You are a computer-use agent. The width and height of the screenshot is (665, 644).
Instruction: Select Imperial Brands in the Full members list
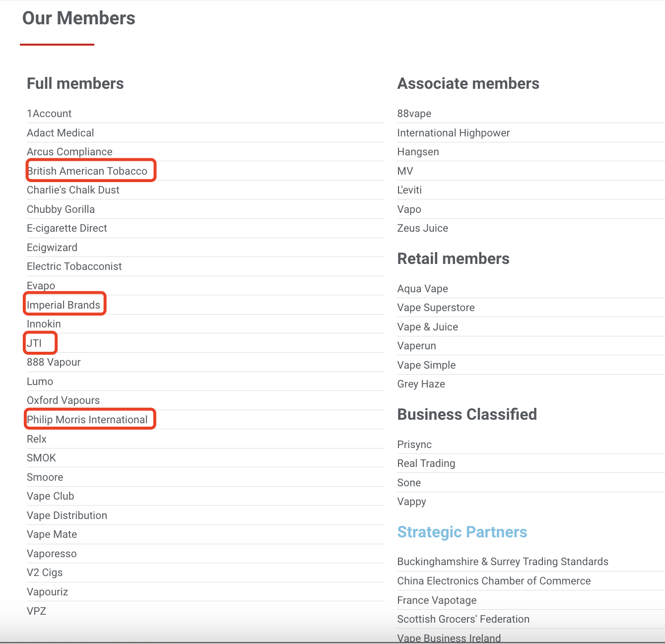click(x=64, y=305)
